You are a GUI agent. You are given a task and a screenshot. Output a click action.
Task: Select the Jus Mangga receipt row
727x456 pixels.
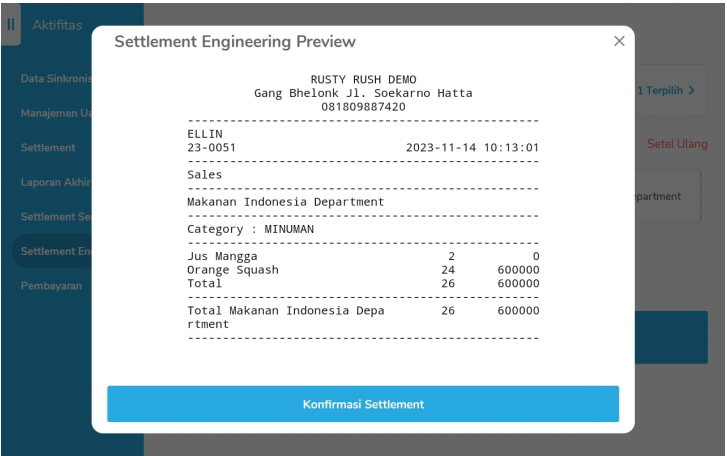click(363, 257)
